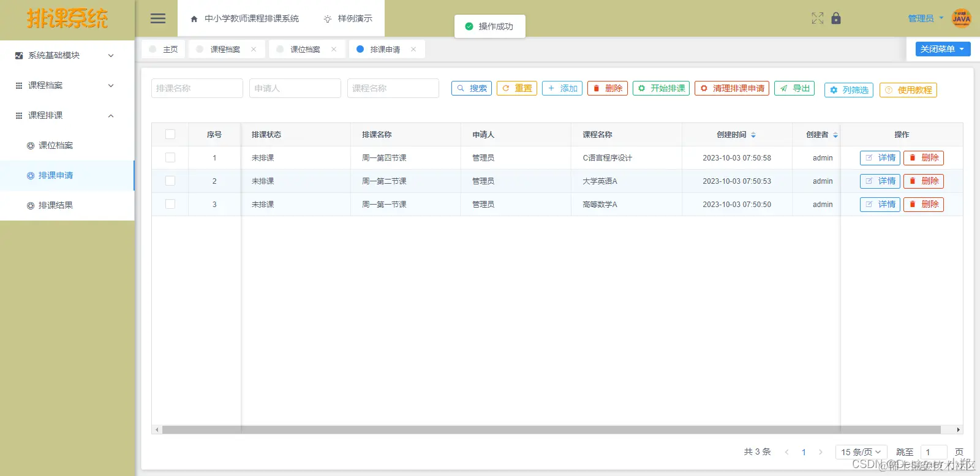The height and width of the screenshot is (476, 980).
Task: Collapse the 课程排课 menu chevron
Action: (x=111, y=116)
